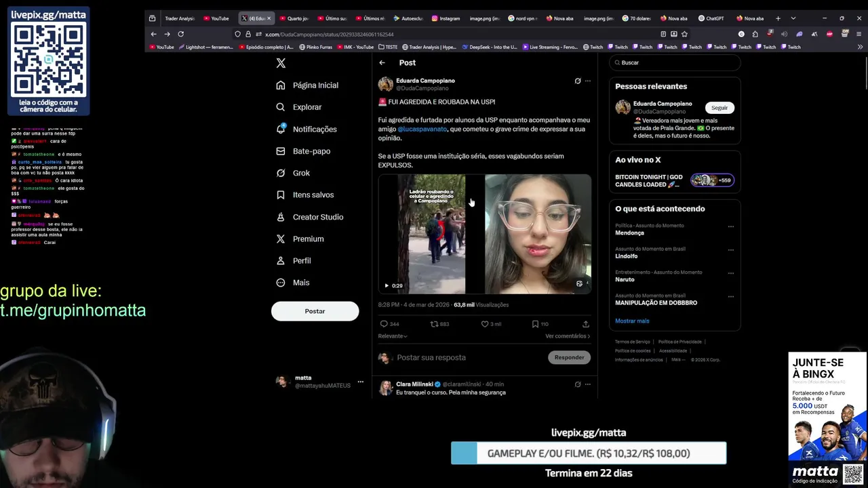Open the Relevante sort dropdown
Screen dimensions: 868x488
click(x=393, y=336)
